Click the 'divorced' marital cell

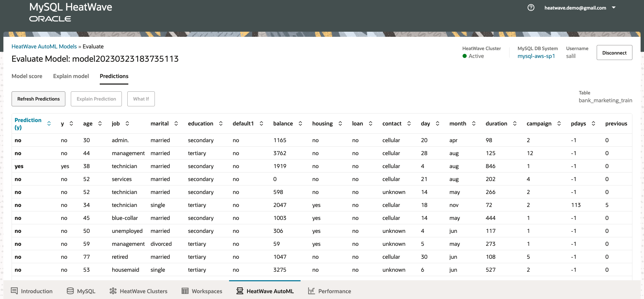pyautogui.click(x=161, y=244)
